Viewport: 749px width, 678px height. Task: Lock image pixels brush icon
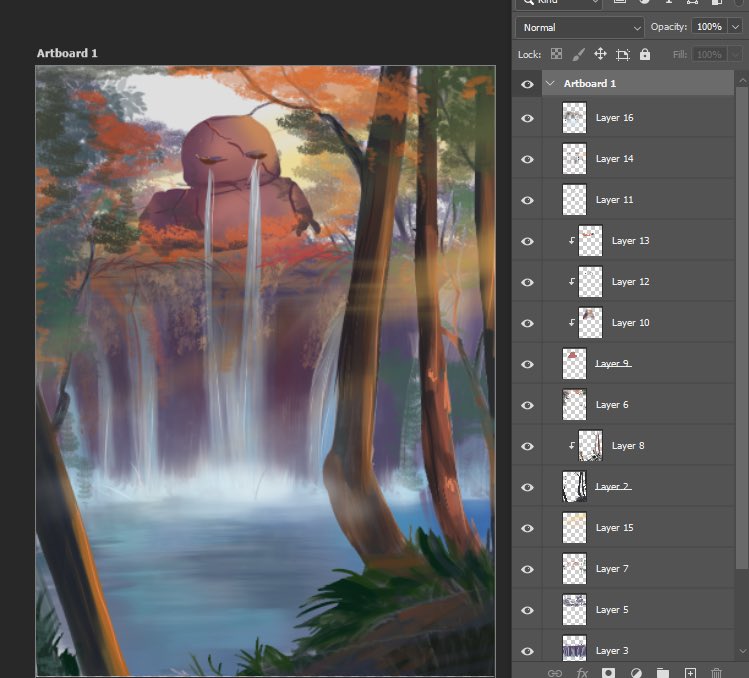[x=578, y=54]
